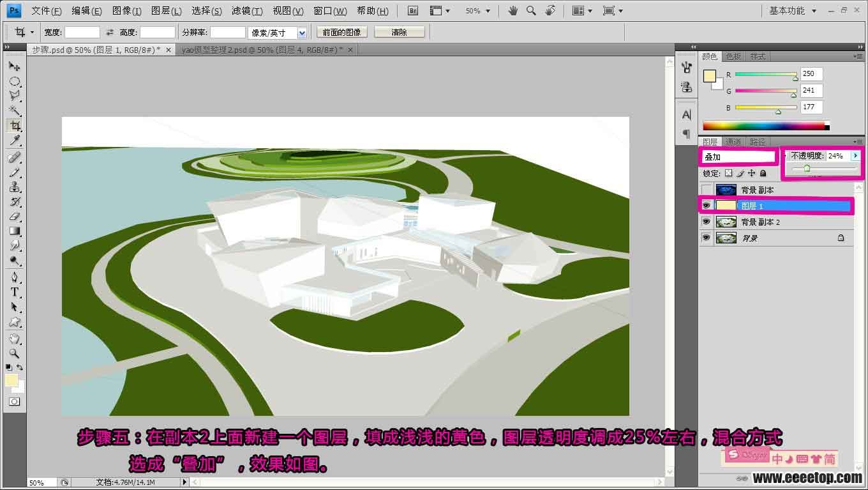This screenshot has width=868, height=490.
Task: Select the Hand tool in toolbox
Action: [15, 339]
